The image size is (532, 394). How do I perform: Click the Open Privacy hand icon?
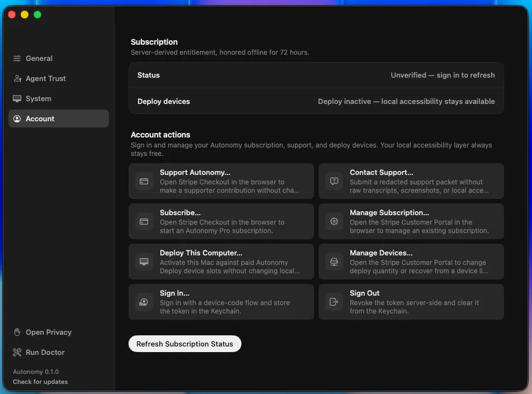(17, 332)
